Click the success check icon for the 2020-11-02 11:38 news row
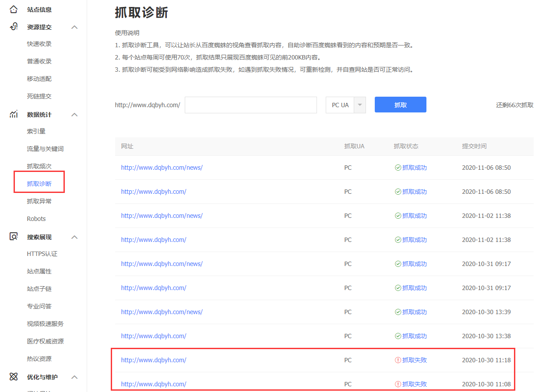The height and width of the screenshot is (392, 535). [398, 216]
